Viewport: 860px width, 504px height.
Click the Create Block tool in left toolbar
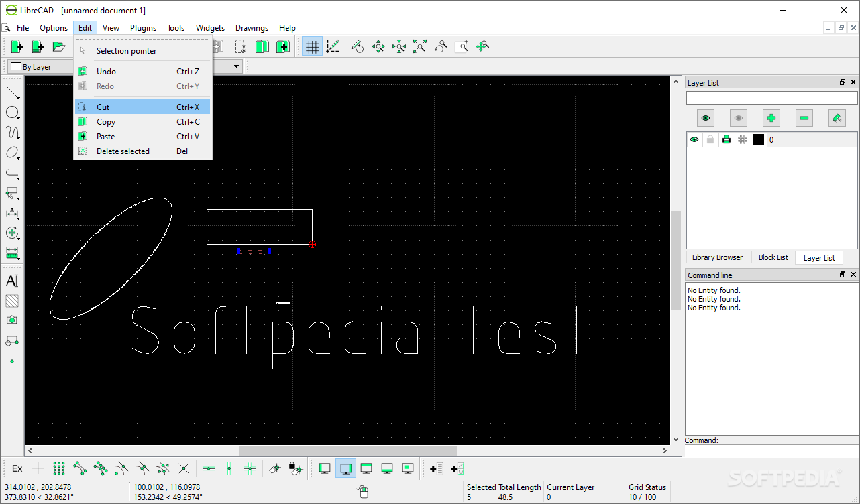tap(12, 341)
